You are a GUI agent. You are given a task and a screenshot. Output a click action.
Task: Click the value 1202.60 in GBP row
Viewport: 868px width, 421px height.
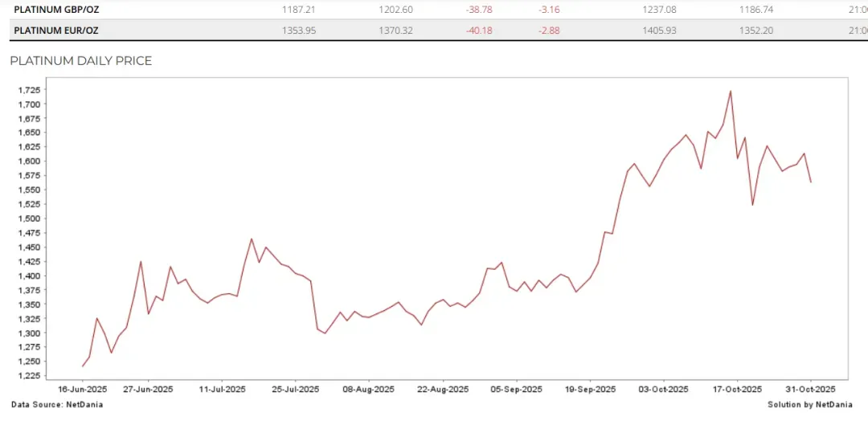point(395,10)
